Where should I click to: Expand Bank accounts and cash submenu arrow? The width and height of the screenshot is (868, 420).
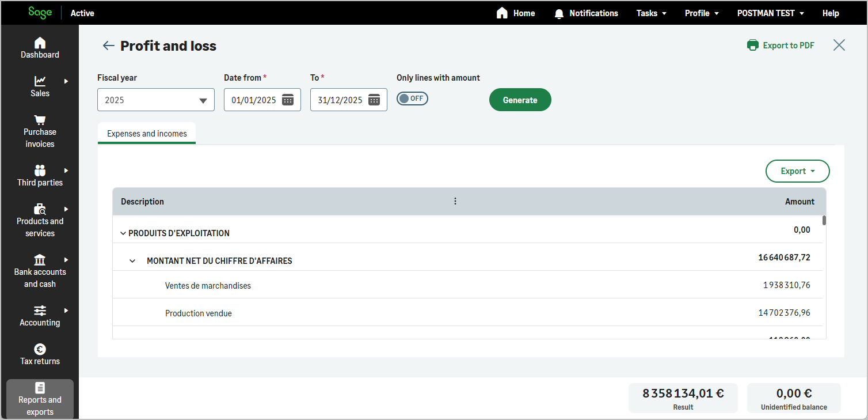[66, 259]
